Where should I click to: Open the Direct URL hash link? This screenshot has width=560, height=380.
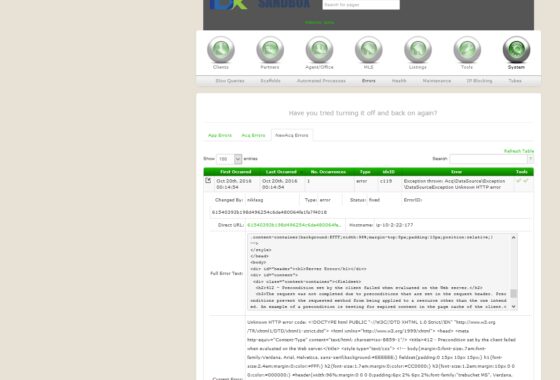click(x=294, y=225)
